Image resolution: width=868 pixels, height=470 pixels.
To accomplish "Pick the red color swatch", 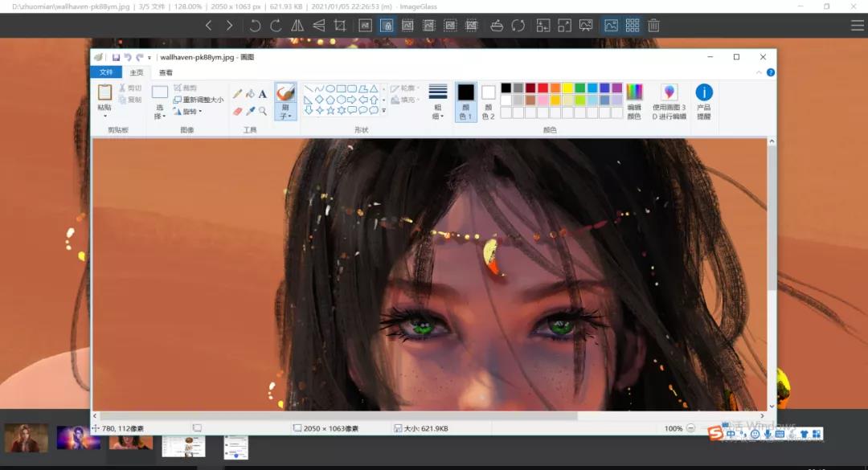I will (542, 88).
